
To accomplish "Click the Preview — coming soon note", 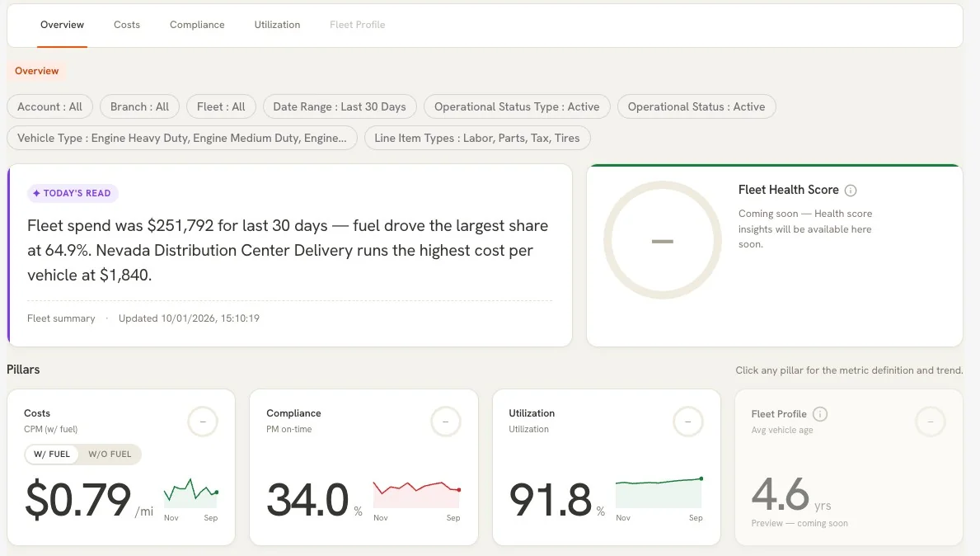I will (799, 524).
